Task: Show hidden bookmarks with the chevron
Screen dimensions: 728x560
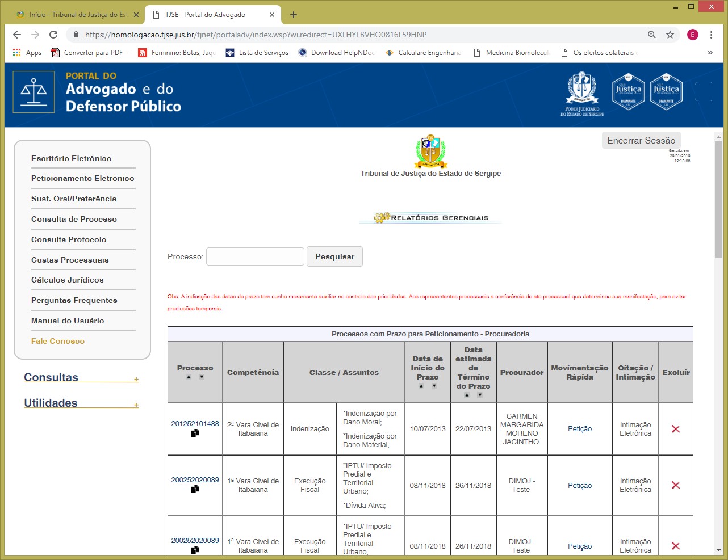Action: (x=710, y=53)
